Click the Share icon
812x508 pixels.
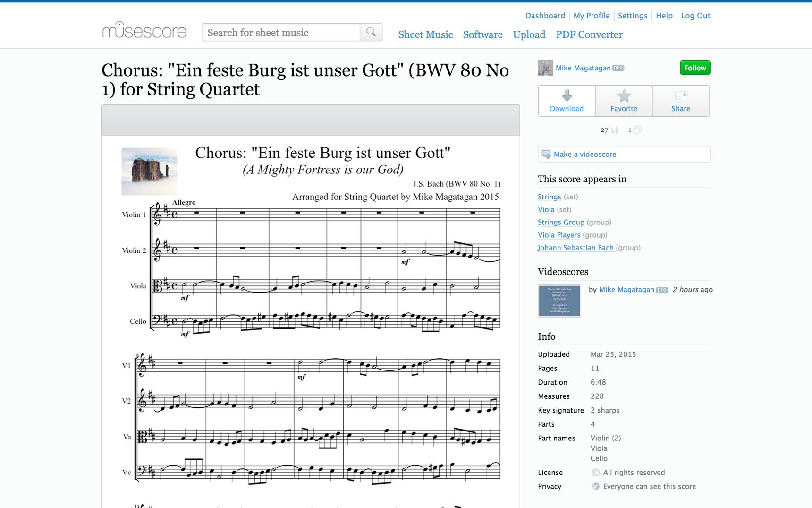coord(681,96)
